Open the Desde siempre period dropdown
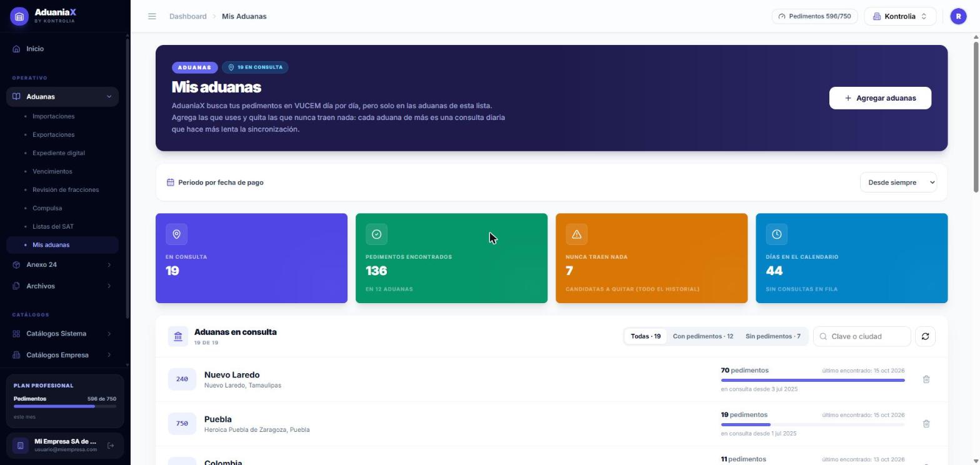Screen dimensions: 980x465 point(898,182)
